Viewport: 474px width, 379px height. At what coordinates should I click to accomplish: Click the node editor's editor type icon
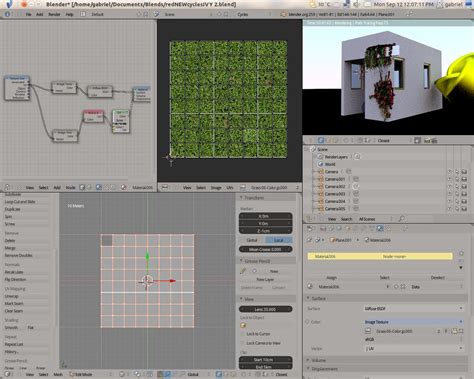point(7,188)
